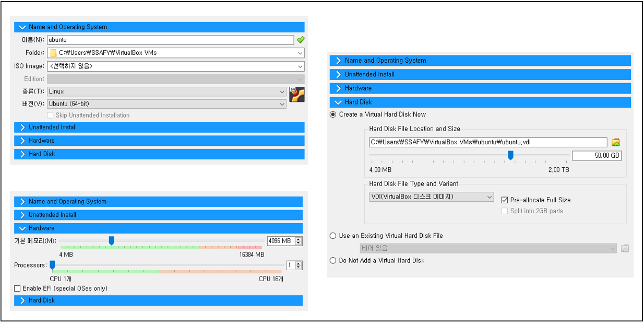Screen dimensions: 644x323
Task: Collapse the expanded Hard Disk section header
Action: (x=480, y=102)
